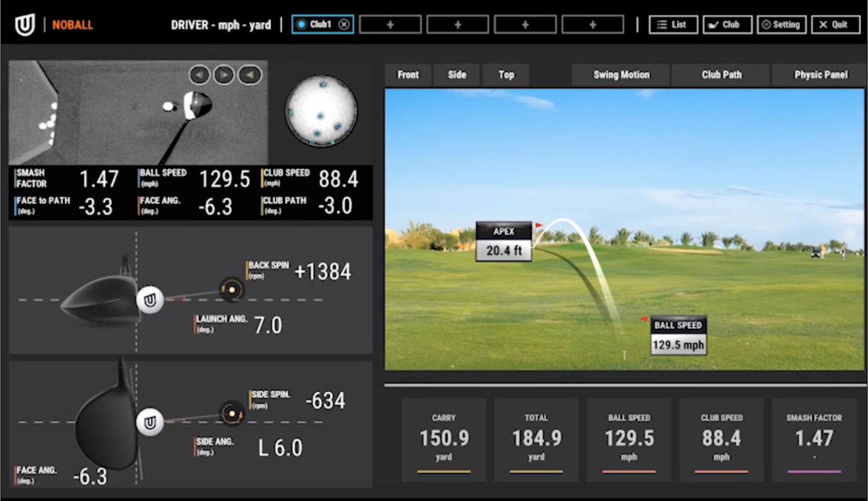Click the CLUB PATH -3.0 value
Screen dimensions: 868x501
[x=334, y=207]
